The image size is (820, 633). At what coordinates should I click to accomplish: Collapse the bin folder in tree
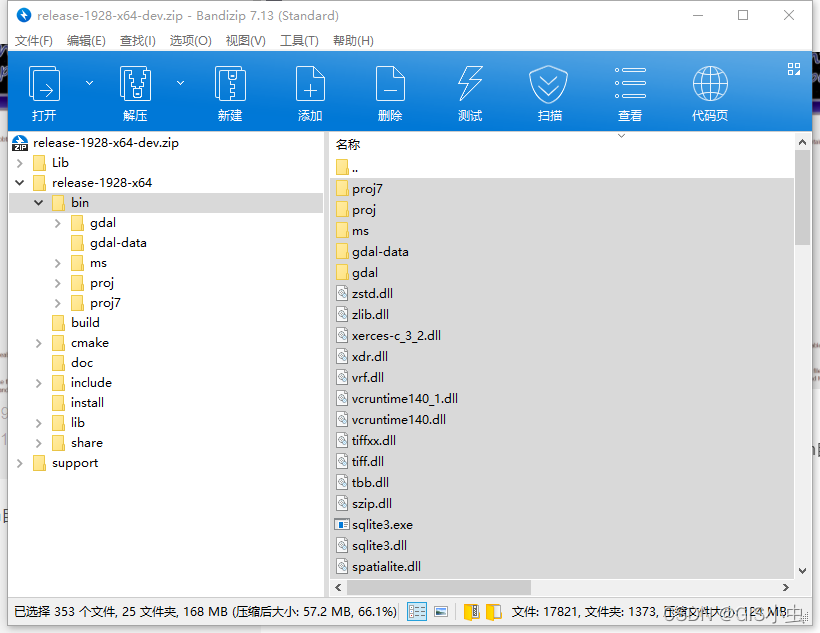39,202
